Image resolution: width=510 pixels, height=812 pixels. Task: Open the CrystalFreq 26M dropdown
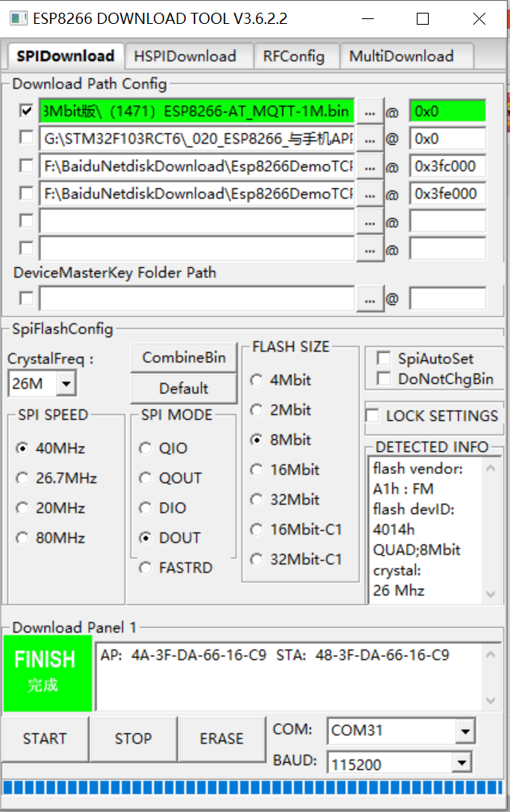point(66,384)
